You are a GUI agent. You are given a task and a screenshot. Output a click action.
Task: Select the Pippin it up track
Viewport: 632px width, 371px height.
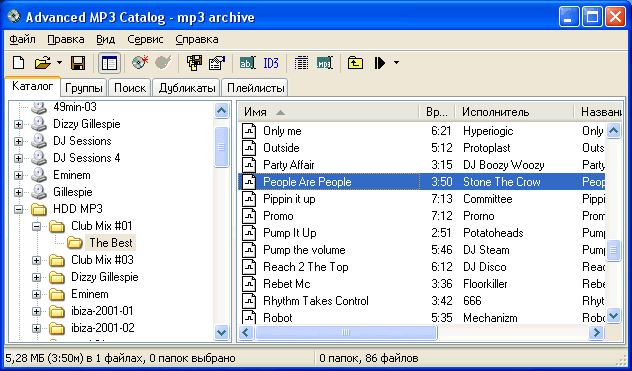[289, 199]
